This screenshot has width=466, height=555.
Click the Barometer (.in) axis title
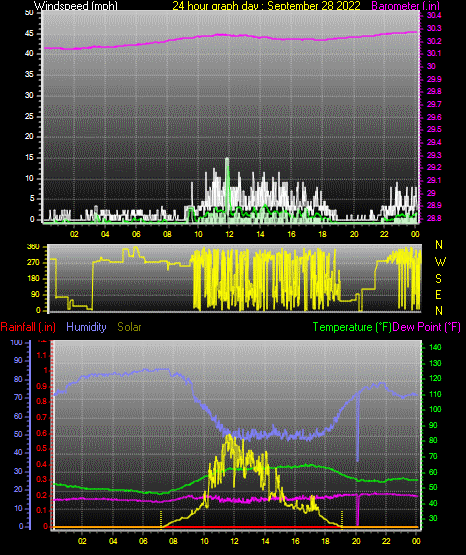405,6
